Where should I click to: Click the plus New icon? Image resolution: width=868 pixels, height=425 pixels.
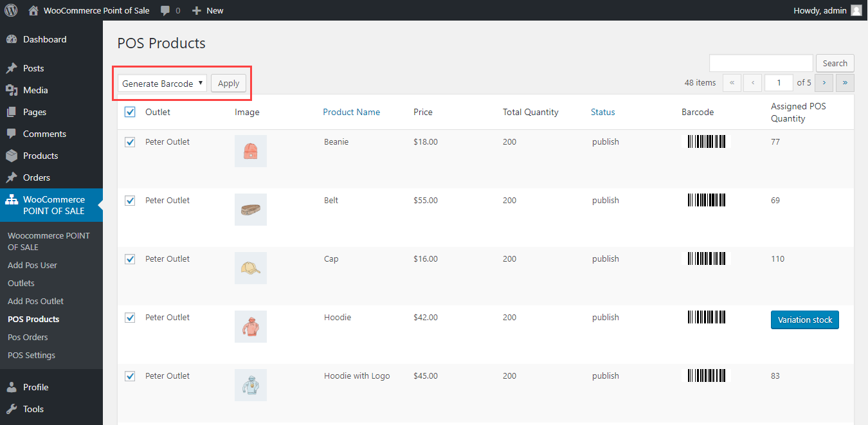pos(197,10)
